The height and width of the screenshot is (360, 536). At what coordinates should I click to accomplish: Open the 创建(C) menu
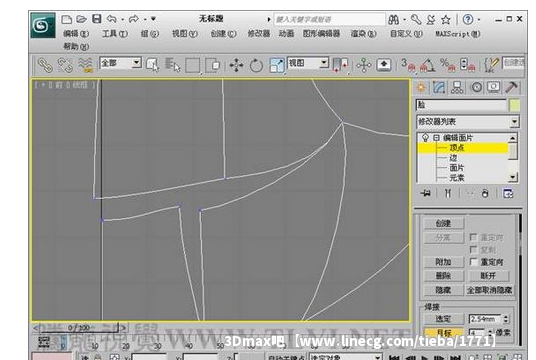(x=223, y=34)
